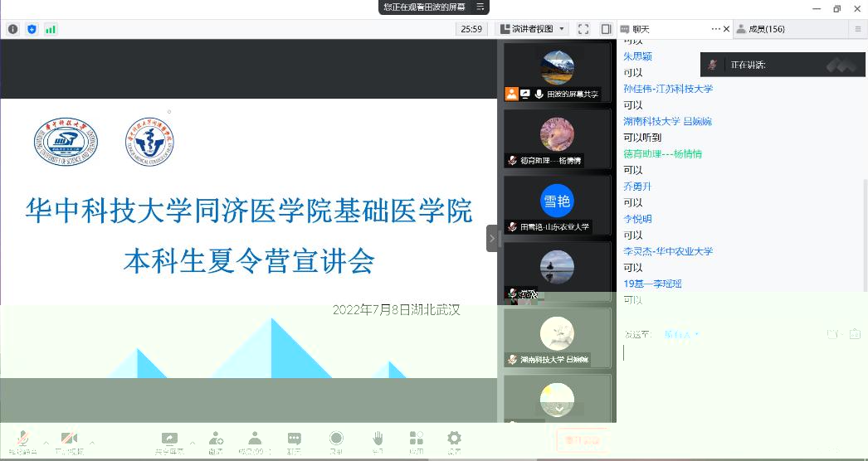Click the HUST university logo on slide
This screenshot has width=868, height=461.
66,142
